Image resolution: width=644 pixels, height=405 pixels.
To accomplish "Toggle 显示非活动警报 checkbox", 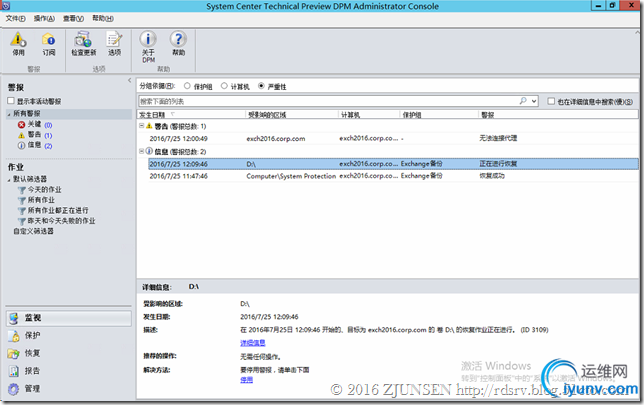I will pos(11,101).
